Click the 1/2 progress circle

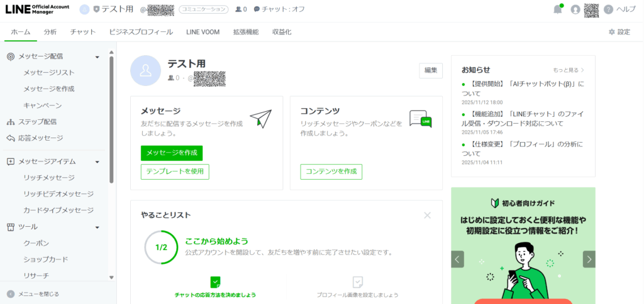click(161, 247)
